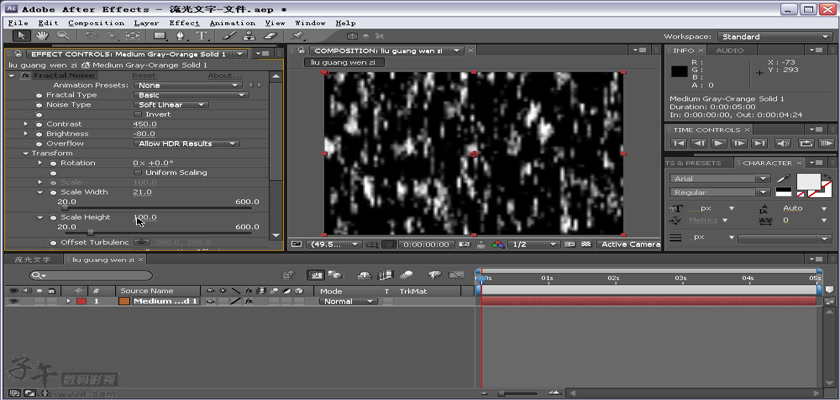Toggle Invert checkbox
This screenshot has height=400, width=840.
(x=138, y=114)
